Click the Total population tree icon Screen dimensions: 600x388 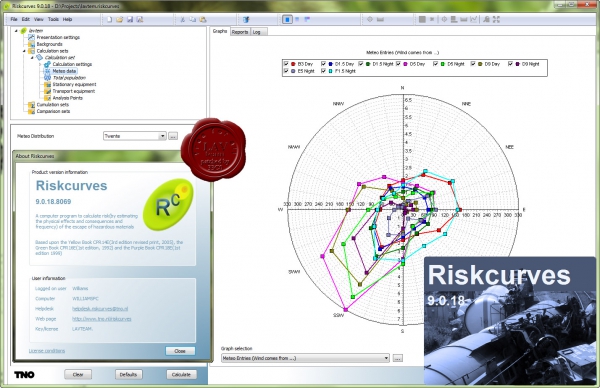pyautogui.click(x=47, y=78)
